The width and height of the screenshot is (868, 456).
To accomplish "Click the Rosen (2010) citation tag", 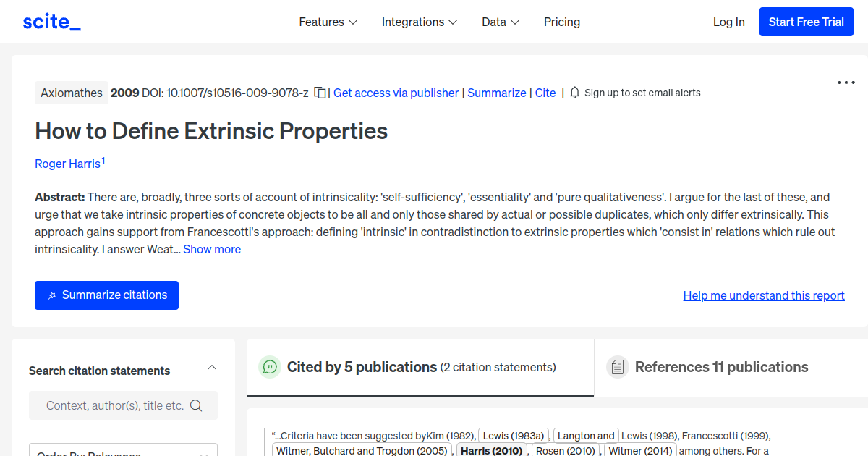I will coord(565,451).
